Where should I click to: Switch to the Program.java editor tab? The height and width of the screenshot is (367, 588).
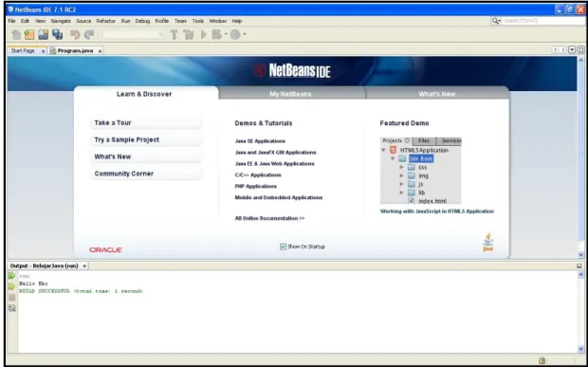click(x=75, y=51)
